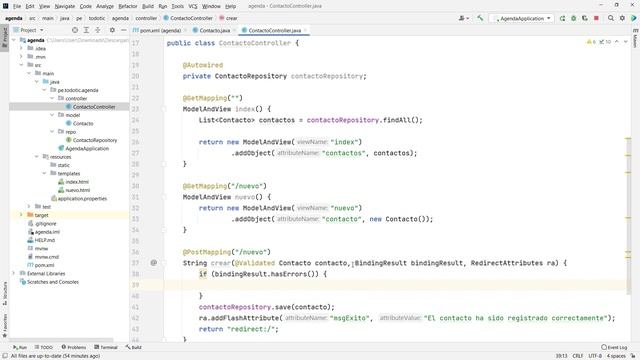
Task: Go to next highlighted error arrow
Action: pyautogui.click(x=625, y=42)
